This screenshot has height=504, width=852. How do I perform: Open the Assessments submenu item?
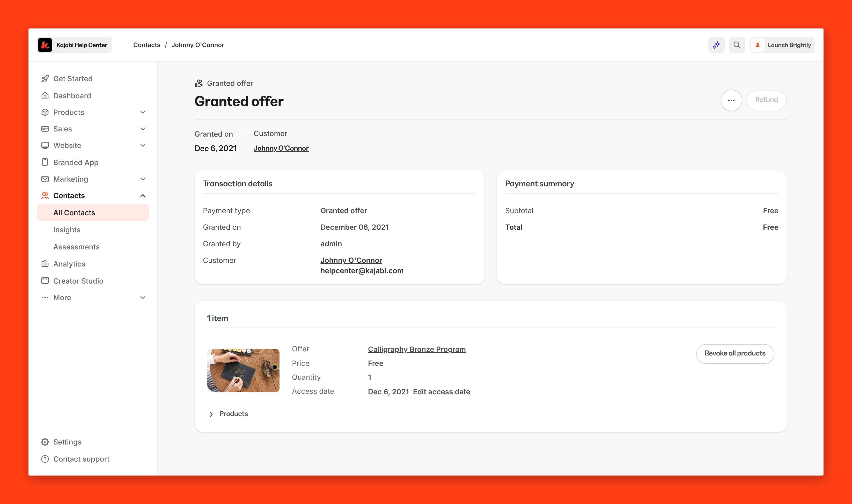pos(76,247)
